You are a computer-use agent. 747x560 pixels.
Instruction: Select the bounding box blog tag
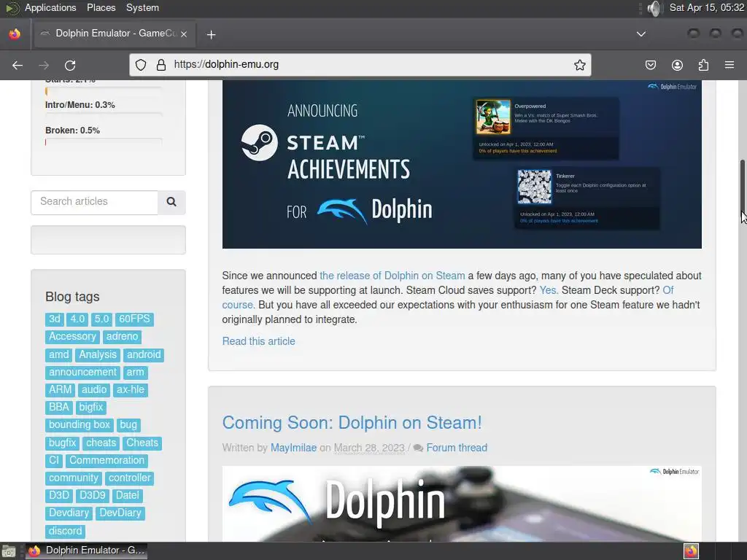coord(79,425)
